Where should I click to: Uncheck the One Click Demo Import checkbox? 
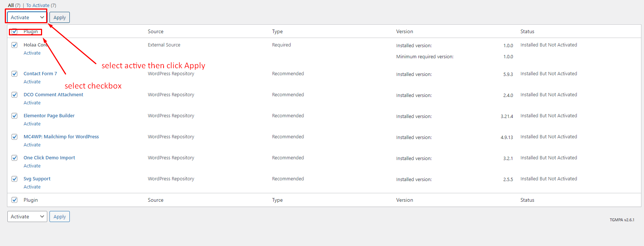[x=14, y=158]
